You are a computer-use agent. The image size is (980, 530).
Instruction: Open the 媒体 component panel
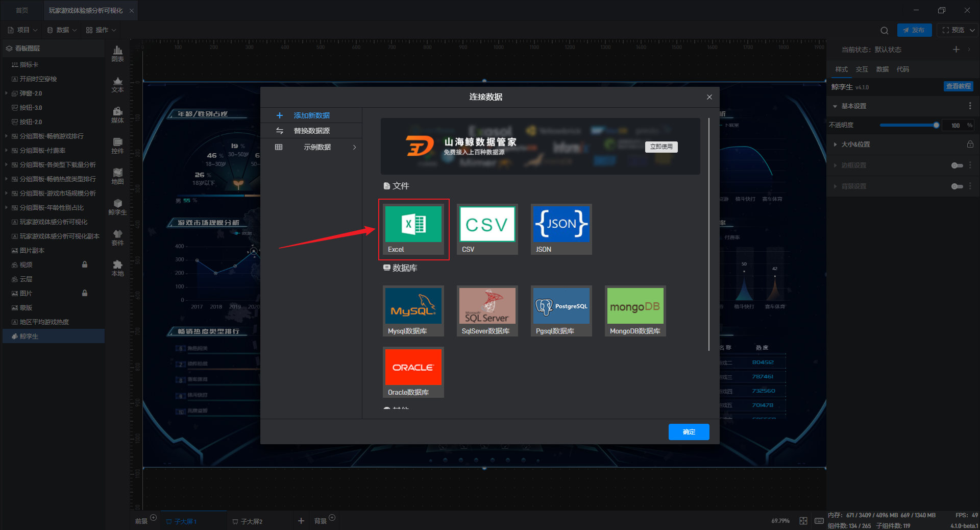(x=117, y=115)
